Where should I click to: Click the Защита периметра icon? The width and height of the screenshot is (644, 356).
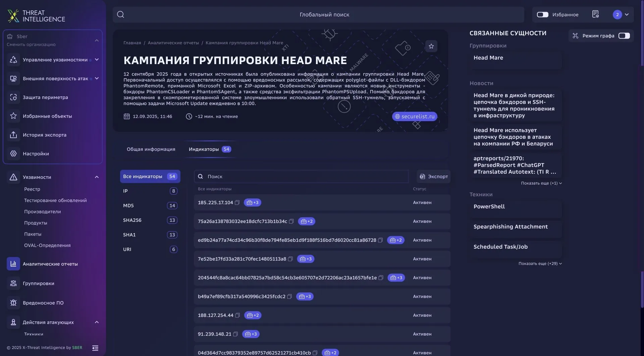[x=13, y=97]
